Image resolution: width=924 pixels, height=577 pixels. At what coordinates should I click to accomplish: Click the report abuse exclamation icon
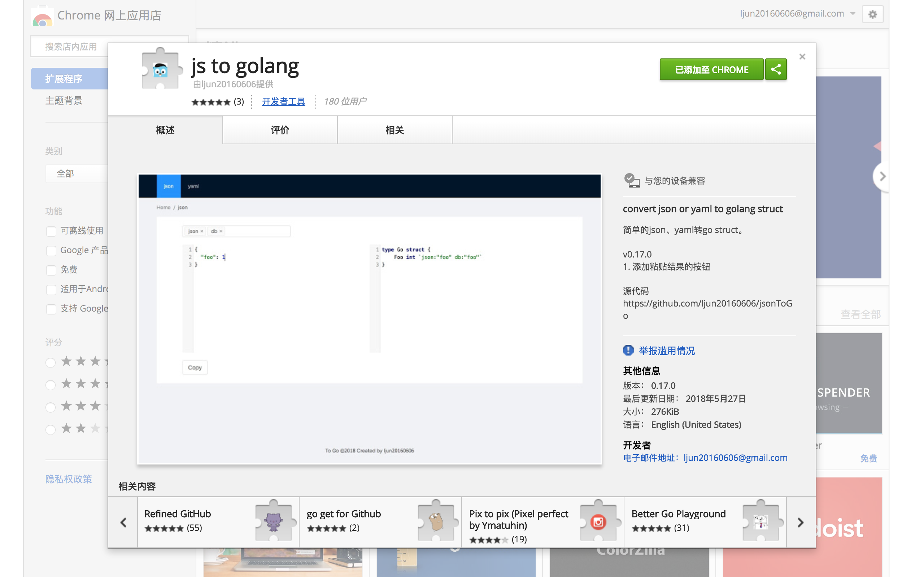tap(628, 350)
